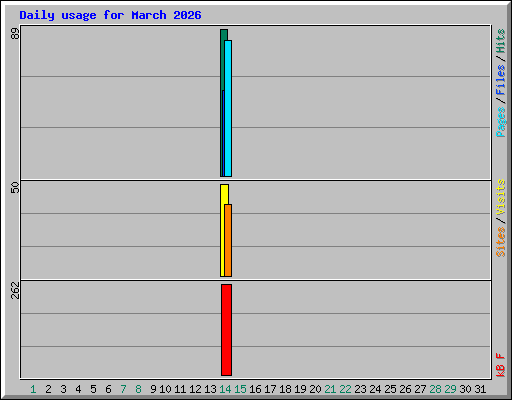Click day 29 on the x-axis

(450, 389)
